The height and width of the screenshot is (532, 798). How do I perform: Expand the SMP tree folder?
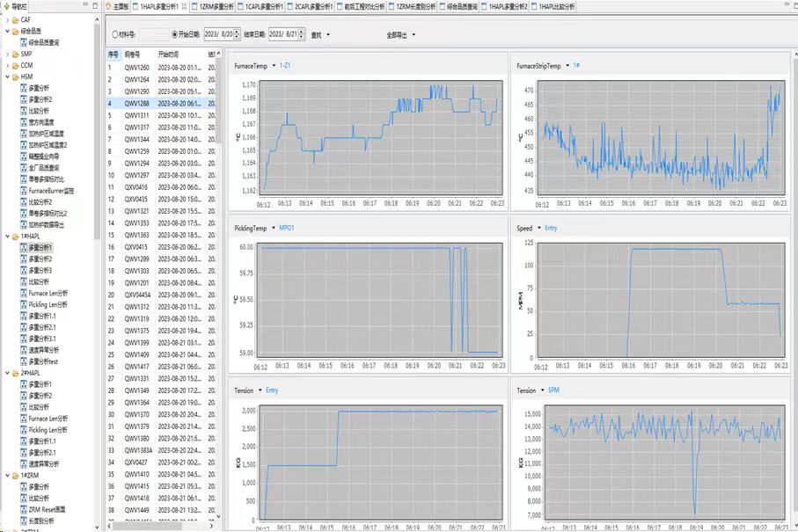pyautogui.click(x=8, y=54)
